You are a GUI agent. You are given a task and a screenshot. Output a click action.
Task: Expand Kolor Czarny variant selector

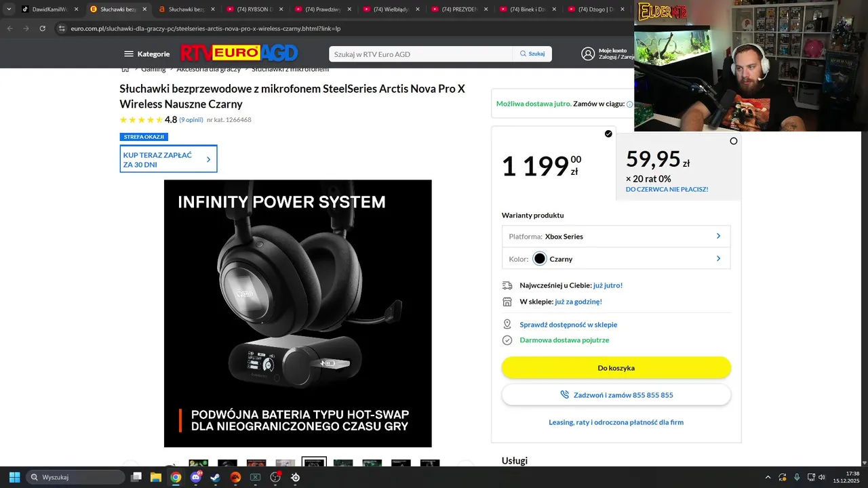pyautogui.click(x=616, y=259)
